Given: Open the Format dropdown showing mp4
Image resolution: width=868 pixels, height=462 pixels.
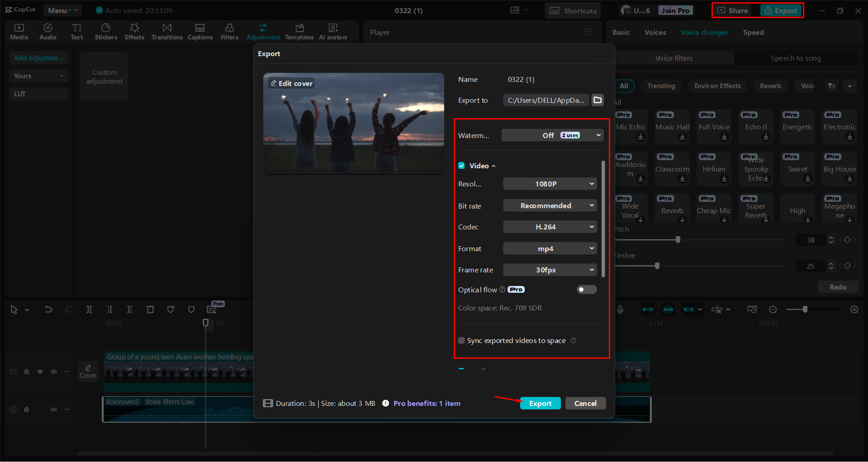Looking at the screenshot, I should (x=550, y=248).
